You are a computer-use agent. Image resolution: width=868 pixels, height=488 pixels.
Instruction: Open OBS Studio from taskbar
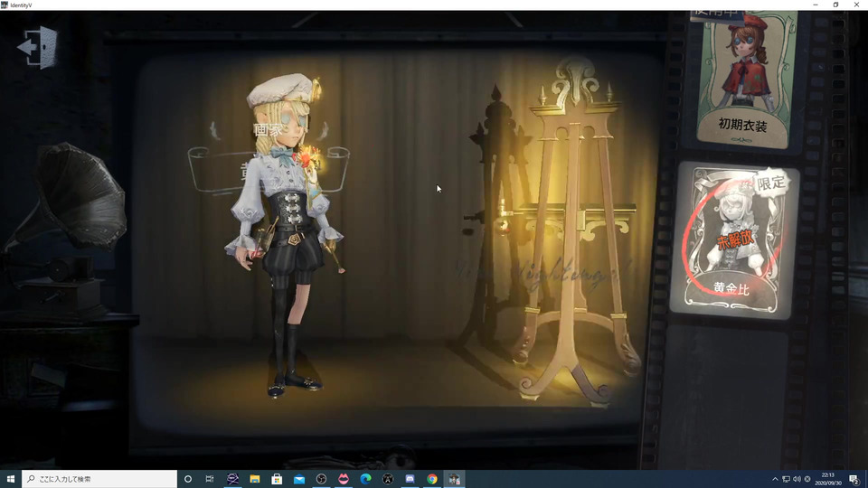click(321, 479)
